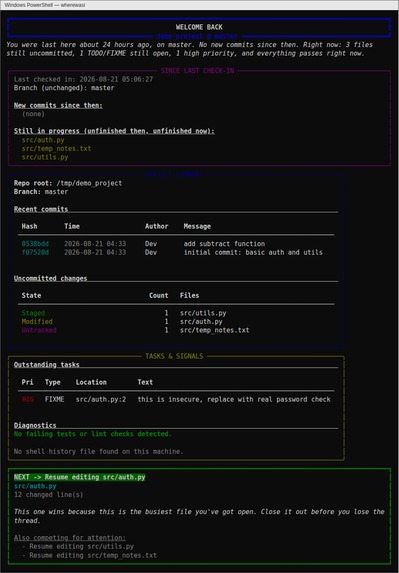Click 'this is insecure, replace with real password check'

click(234, 399)
